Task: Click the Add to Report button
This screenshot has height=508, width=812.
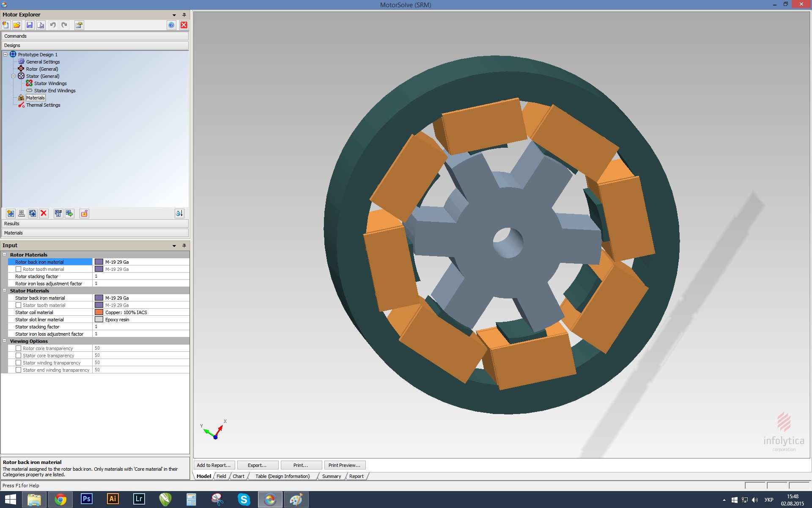Action: point(214,465)
